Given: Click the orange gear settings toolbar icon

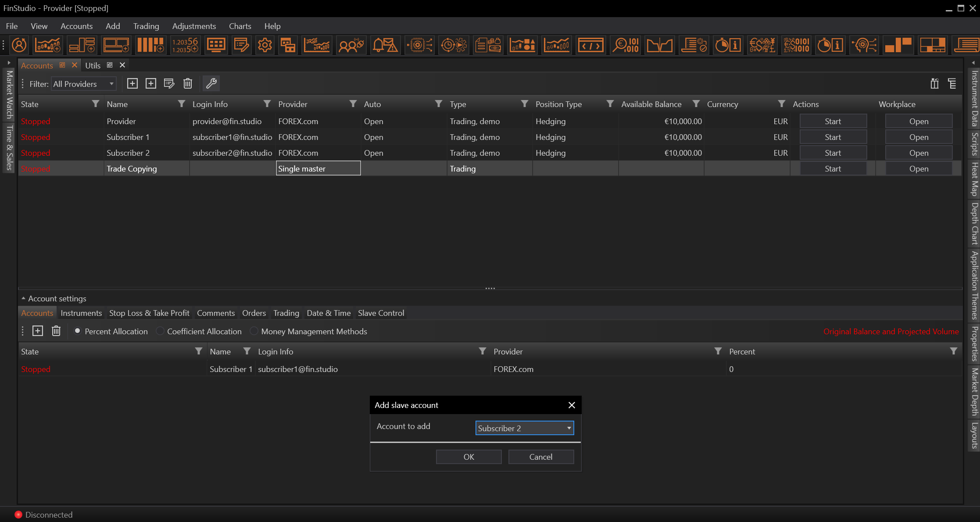Looking at the screenshot, I should [x=265, y=45].
